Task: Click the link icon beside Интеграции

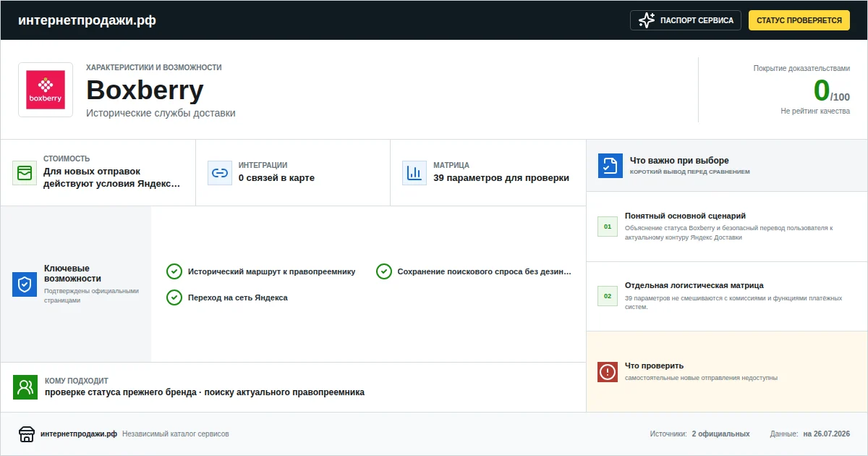Action: pyautogui.click(x=220, y=173)
